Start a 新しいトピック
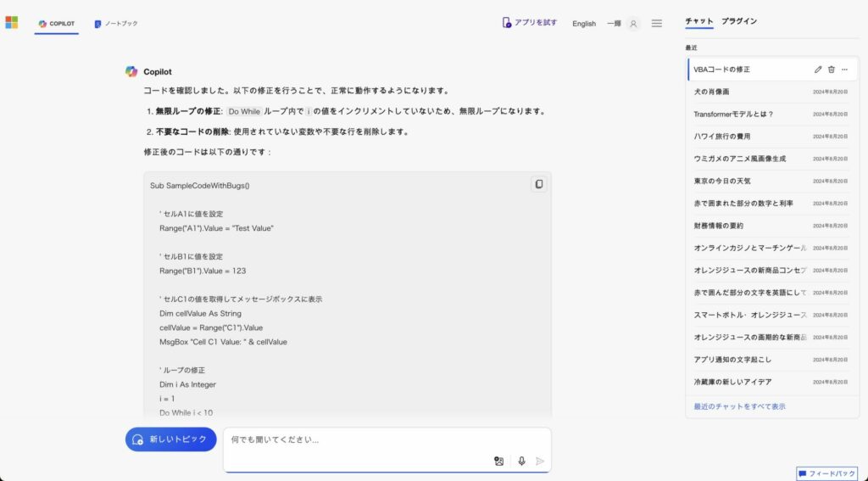 [x=170, y=439]
